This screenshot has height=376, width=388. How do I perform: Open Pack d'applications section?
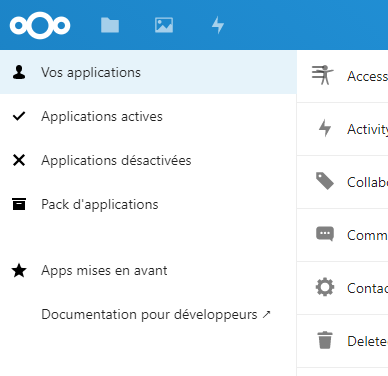[x=148, y=204]
